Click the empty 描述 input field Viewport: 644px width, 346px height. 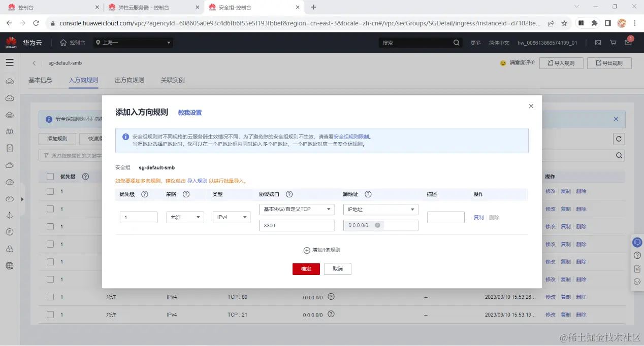[446, 217]
